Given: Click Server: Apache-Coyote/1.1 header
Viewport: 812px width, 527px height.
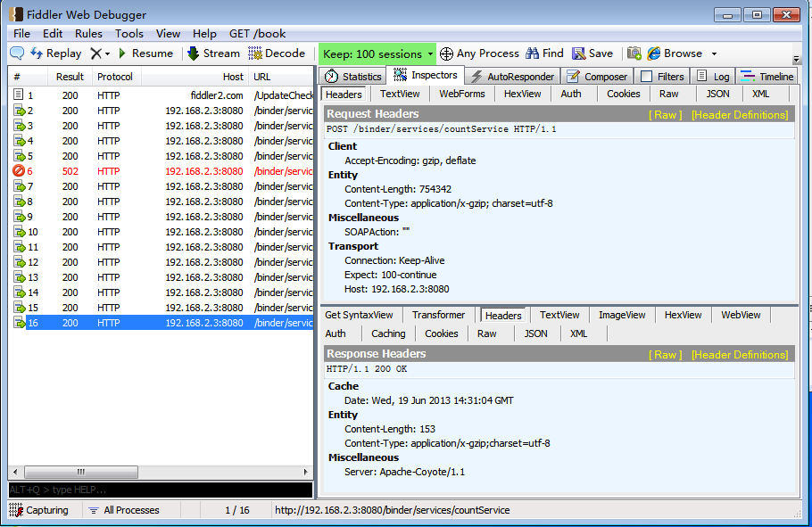Looking at the screenshot, I should 404,472.
